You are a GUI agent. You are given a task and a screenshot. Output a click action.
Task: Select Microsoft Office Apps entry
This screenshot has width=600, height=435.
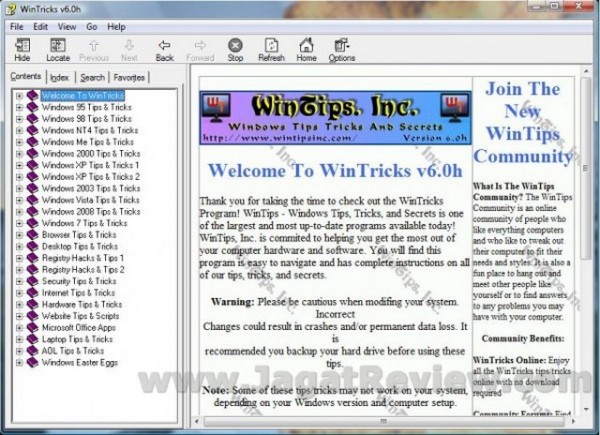coord(78,327)
